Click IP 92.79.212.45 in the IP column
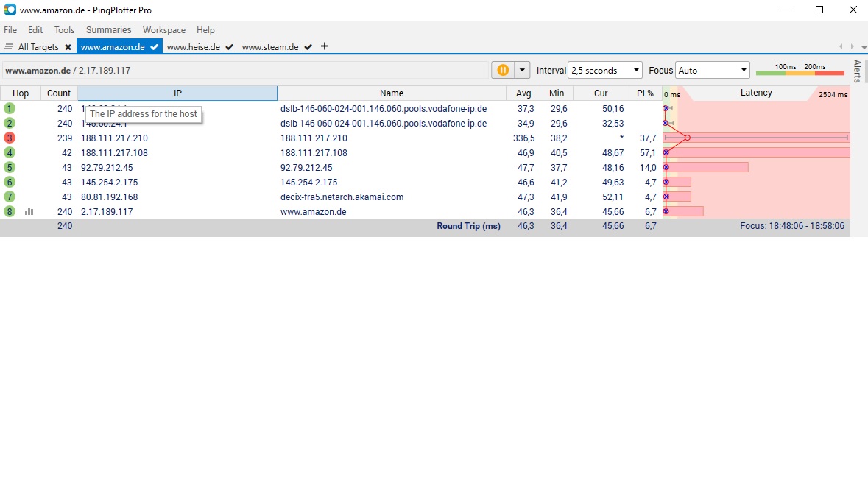 (x=107, y=168)
